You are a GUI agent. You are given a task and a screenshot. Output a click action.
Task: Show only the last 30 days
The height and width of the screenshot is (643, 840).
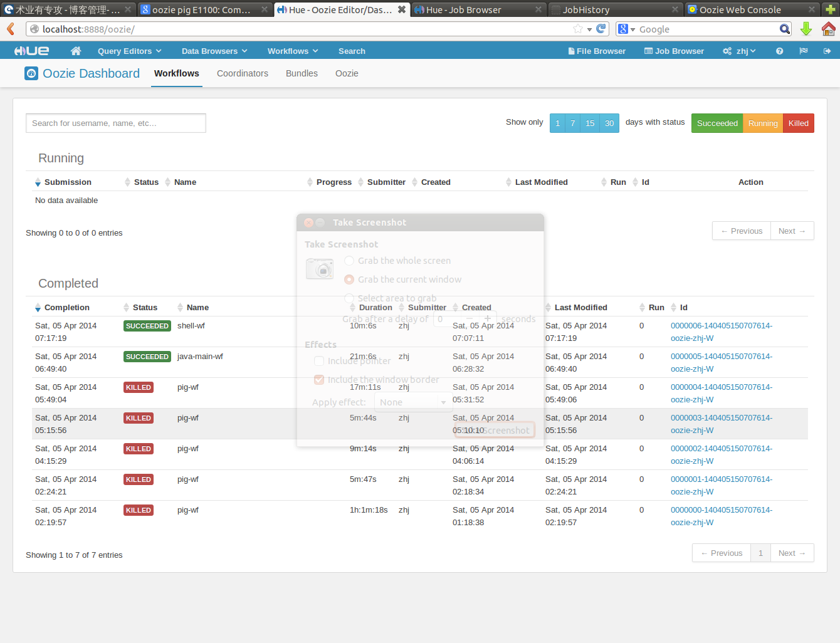tap(609, 123)
